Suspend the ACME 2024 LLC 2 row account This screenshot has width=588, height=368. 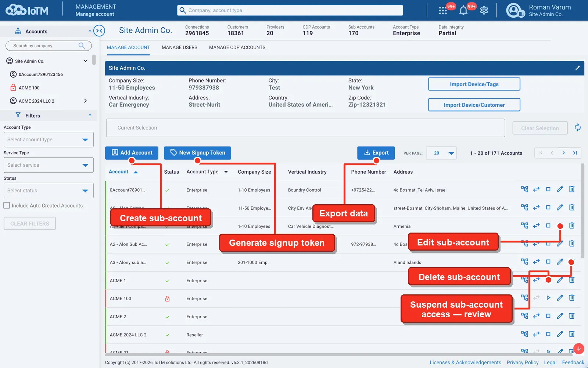(548, 334)
